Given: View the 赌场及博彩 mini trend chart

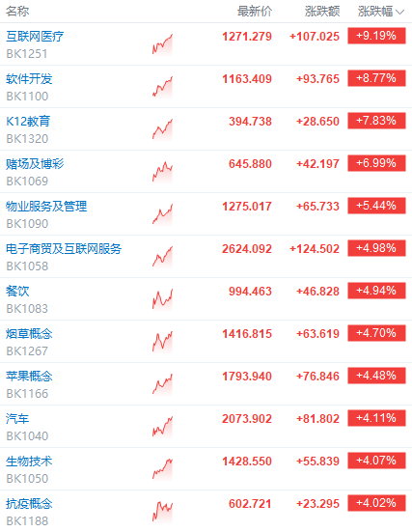Looking at the screenshot, I should tap(162, 172).
